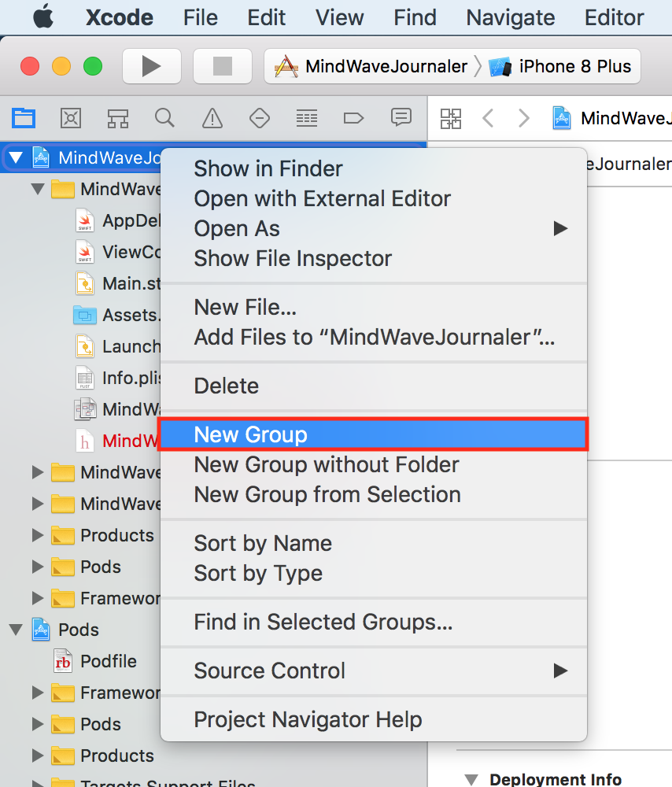Viewport: 672px width, 787px height.
Task: Select "New Group without Folder"
Action: click(x=326, y=464)
